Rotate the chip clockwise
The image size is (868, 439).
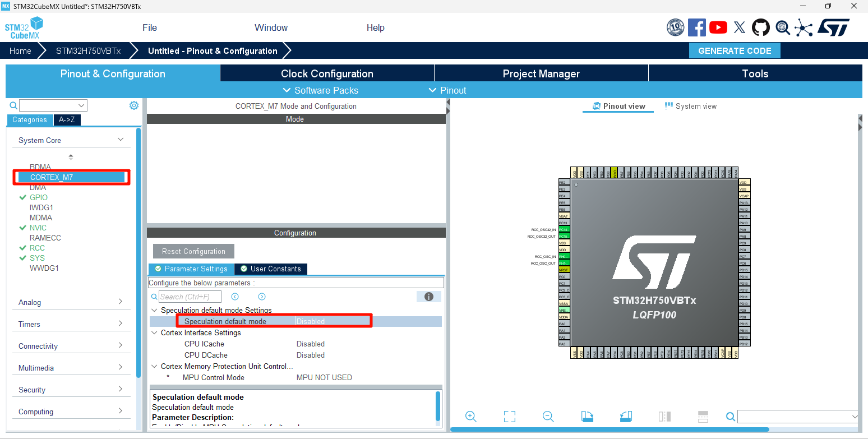(x=587, y=417)
